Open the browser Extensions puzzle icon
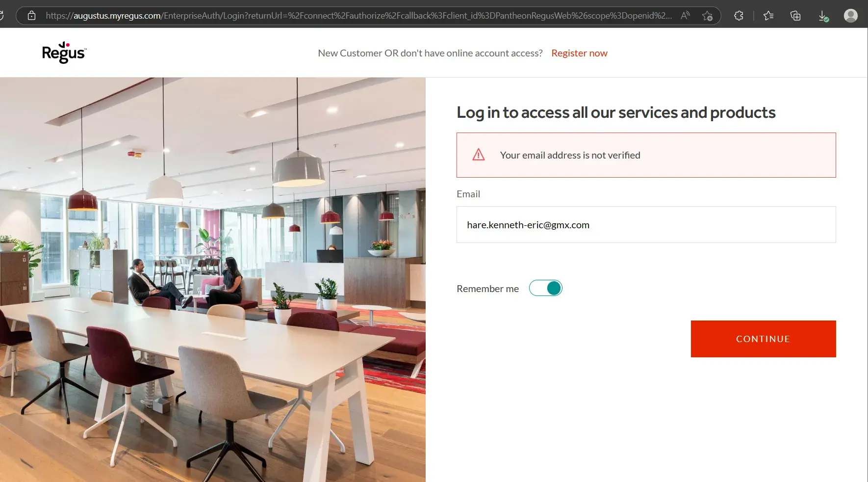Screen dimensions: 868x482 (739, 16)
